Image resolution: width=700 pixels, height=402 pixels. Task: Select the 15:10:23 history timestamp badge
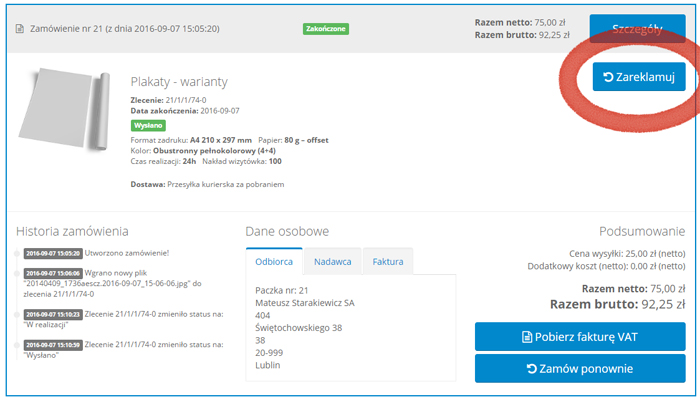click(x=53, y=314)
